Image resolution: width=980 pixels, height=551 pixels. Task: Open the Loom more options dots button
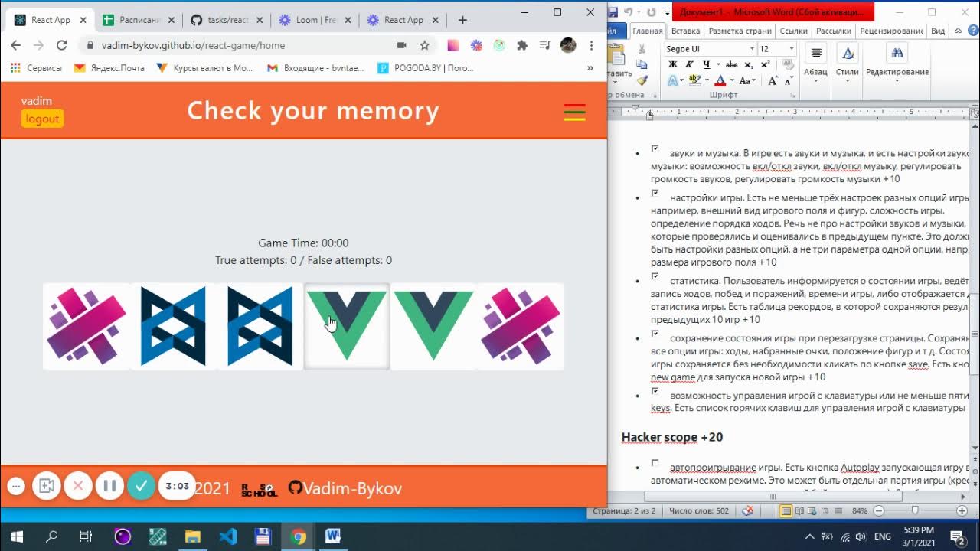tap(16, 486)
